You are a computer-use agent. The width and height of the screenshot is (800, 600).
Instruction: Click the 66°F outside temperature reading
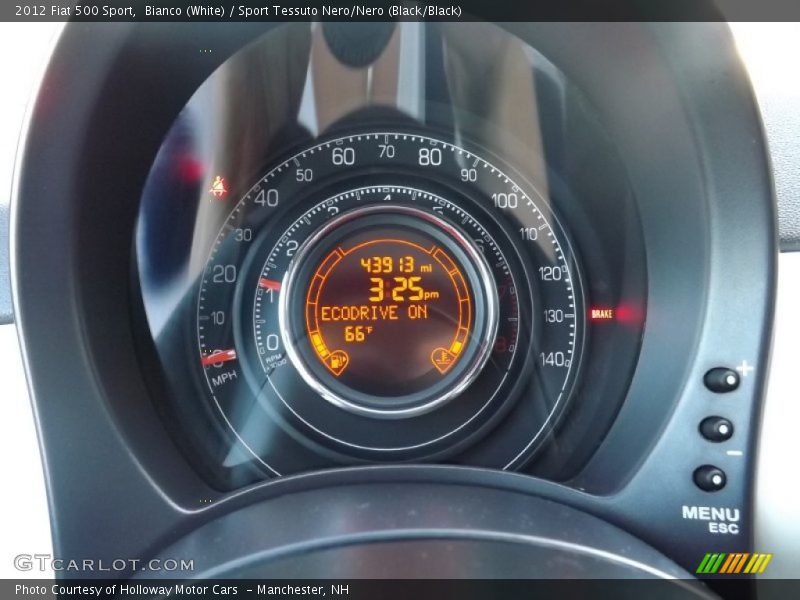358,334
